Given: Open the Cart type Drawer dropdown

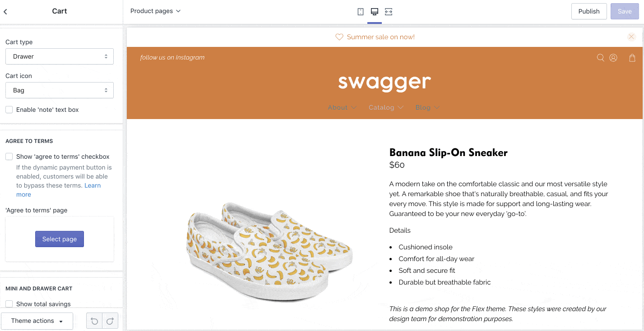Looking at the screenshot, I should click(60, 56).
